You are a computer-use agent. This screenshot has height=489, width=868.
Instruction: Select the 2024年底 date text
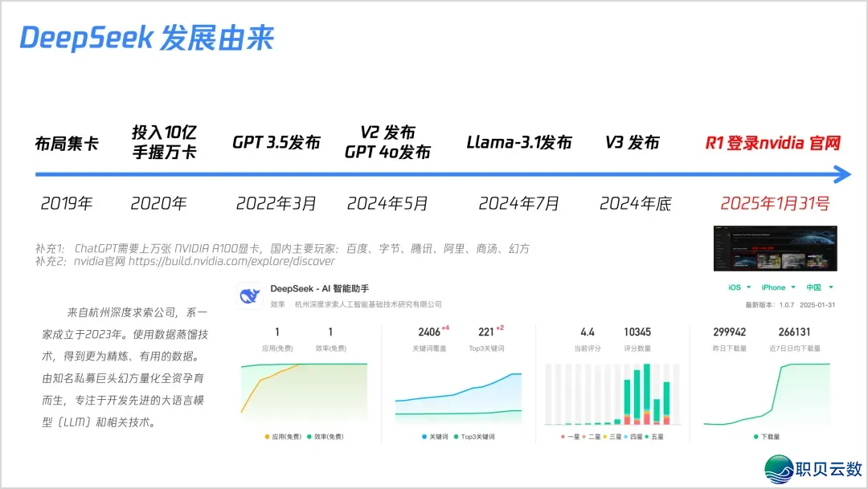click(636, 204)
